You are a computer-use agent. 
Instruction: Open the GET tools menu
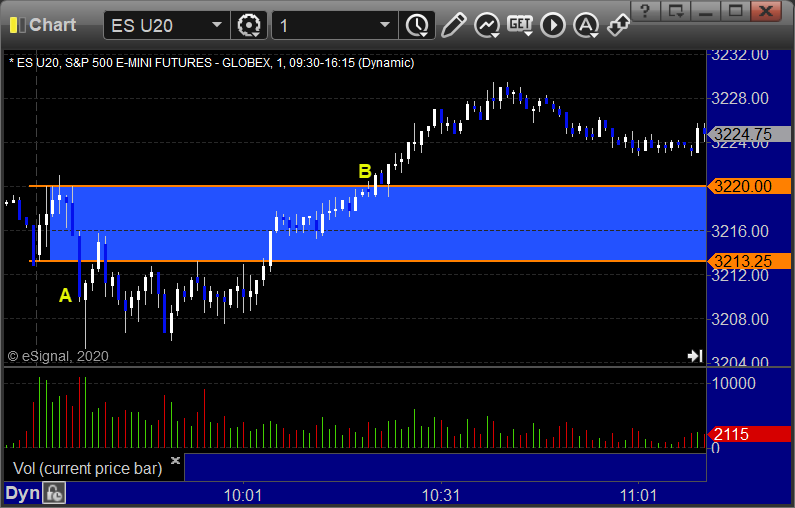tap(520, 25)
